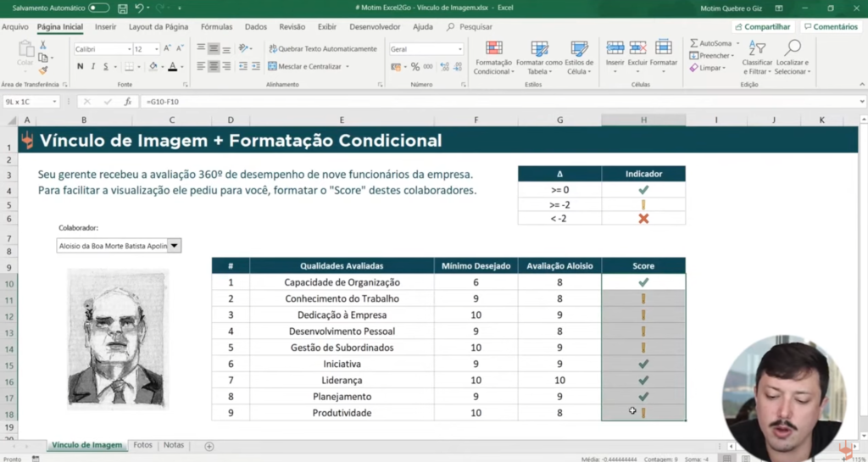The width and height of the screenshot is (868, 462).
Task: Click the font color A swatch
Action: pyautogui.click(x=173, y=66)
